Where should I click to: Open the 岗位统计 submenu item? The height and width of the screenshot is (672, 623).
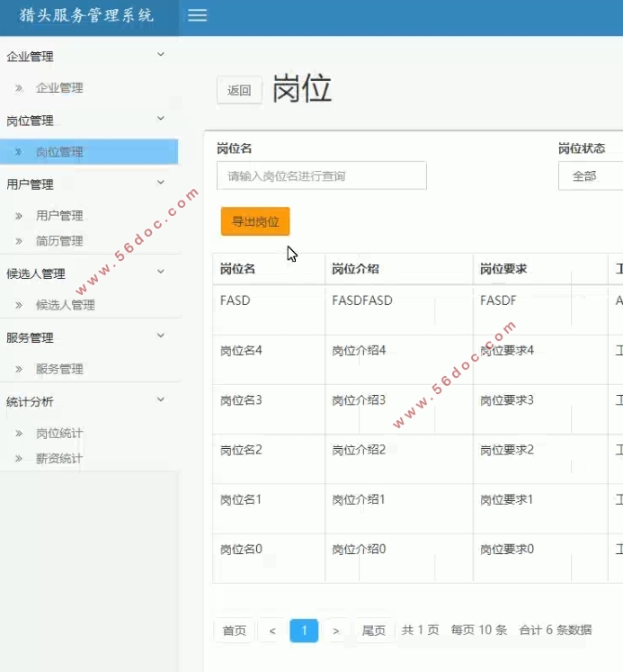59,434
